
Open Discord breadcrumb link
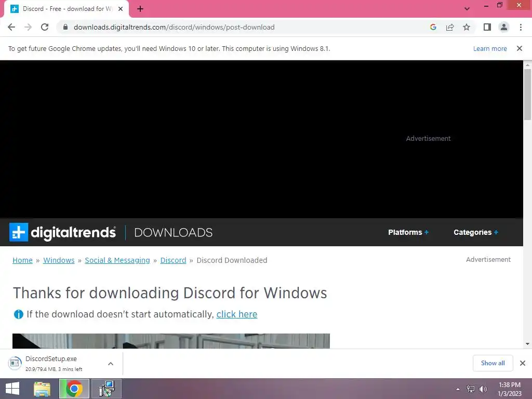point(173,260)
